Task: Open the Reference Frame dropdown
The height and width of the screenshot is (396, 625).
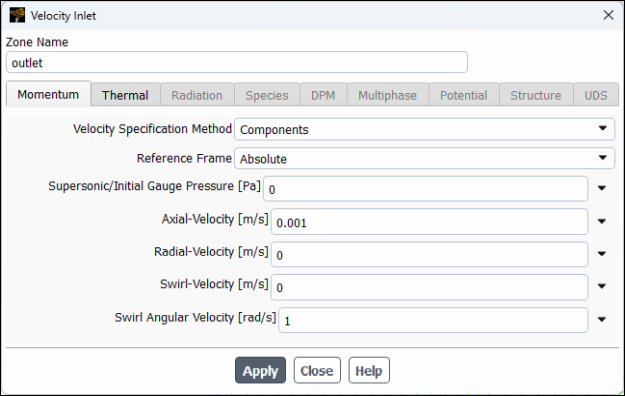Action: click(425, 158)
